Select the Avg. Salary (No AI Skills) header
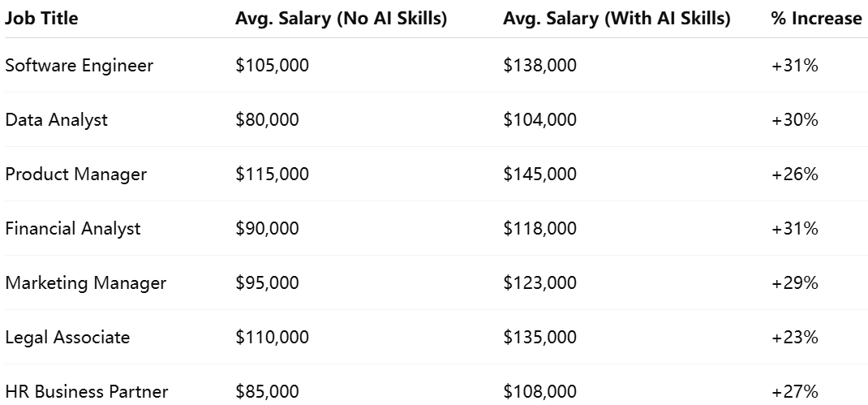Screen dimensions: 868x405 point(341,19)
